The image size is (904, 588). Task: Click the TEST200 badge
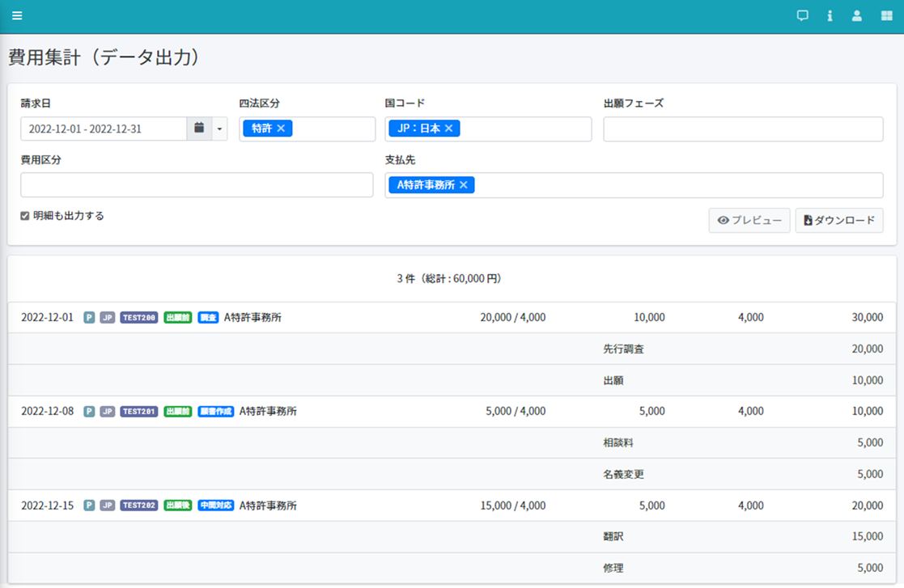click(x=139, y=317)
